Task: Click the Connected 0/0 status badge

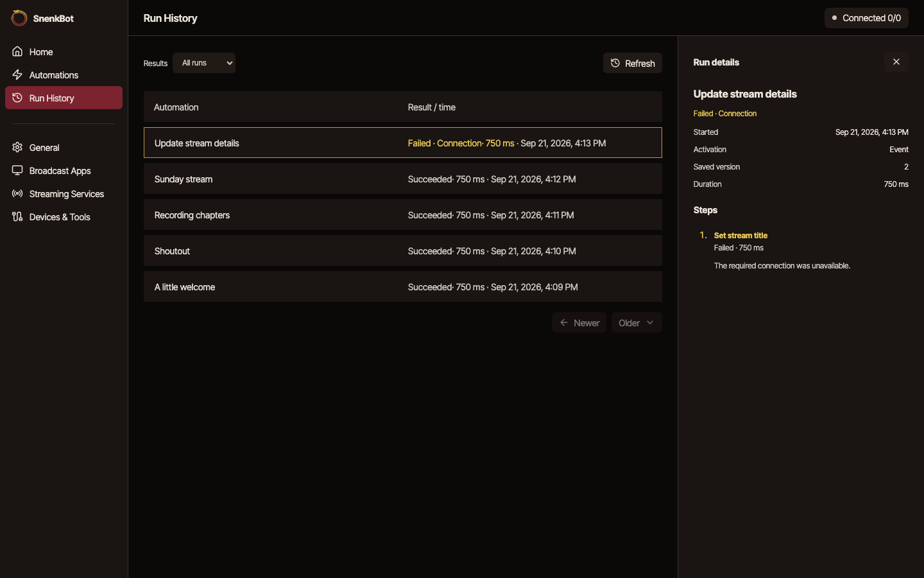Action: [x=866, y=18]
